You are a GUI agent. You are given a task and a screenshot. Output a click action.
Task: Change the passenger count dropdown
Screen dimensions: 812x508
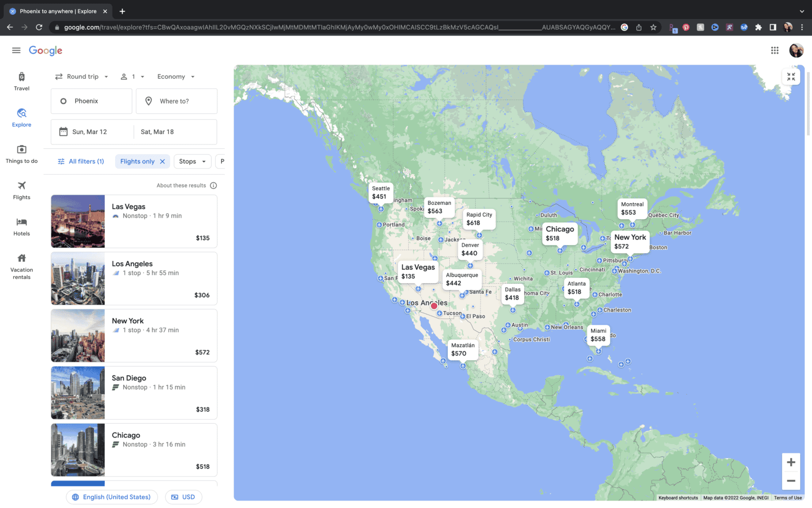tap(133, 77)
